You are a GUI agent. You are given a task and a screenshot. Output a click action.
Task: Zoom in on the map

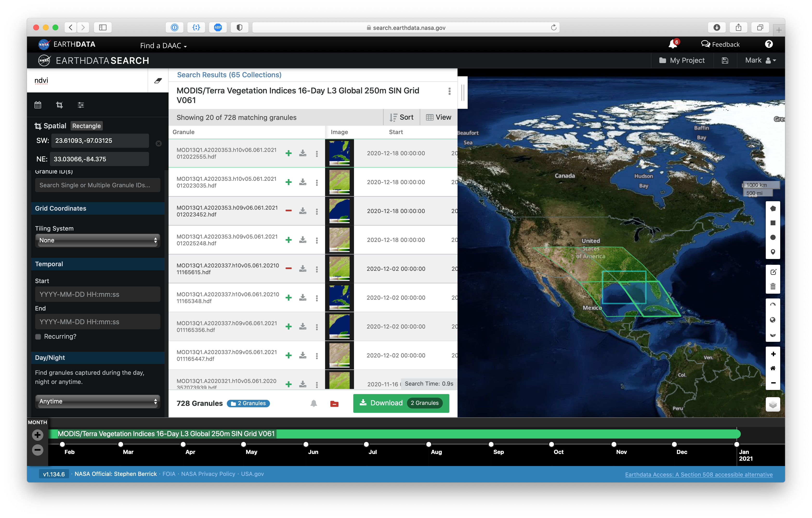pos(773,354)
